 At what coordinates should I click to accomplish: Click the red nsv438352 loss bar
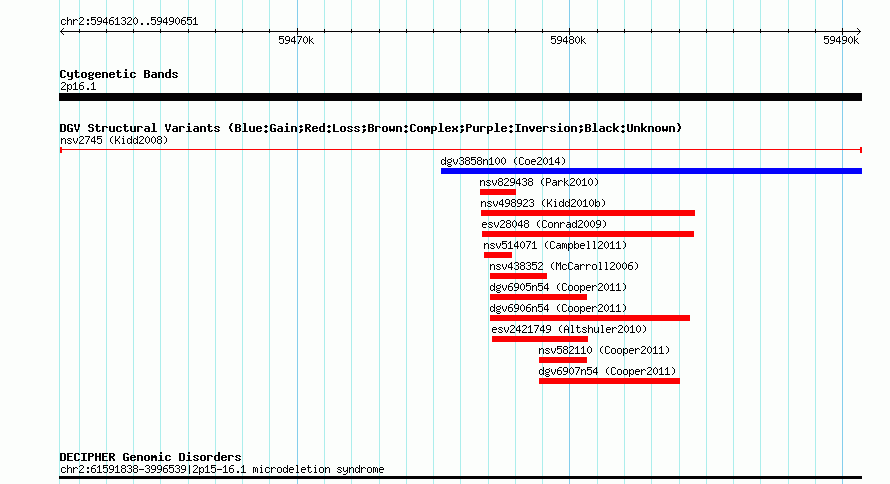click(x=518, y=276)
